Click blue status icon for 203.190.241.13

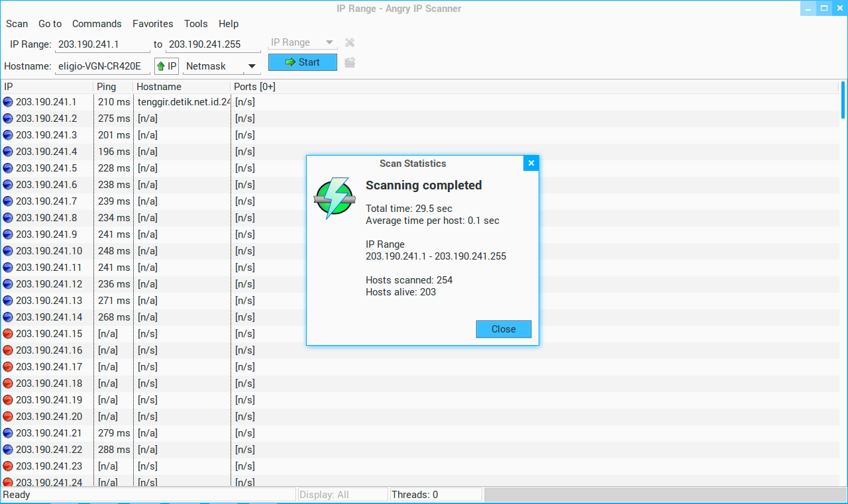coord(8,301)
